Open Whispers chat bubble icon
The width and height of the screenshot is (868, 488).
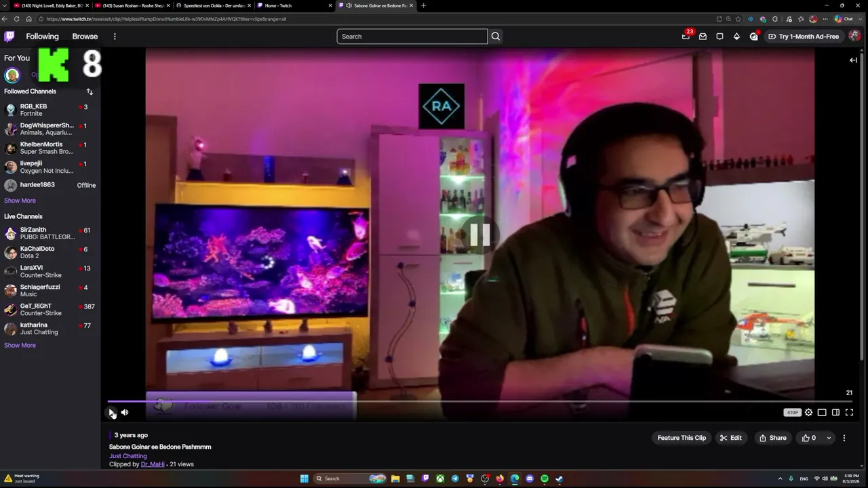[719, 37]
